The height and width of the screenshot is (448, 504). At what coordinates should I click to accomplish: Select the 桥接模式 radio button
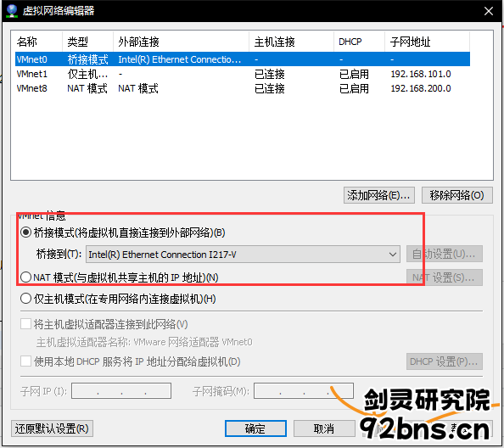[25, 232]
